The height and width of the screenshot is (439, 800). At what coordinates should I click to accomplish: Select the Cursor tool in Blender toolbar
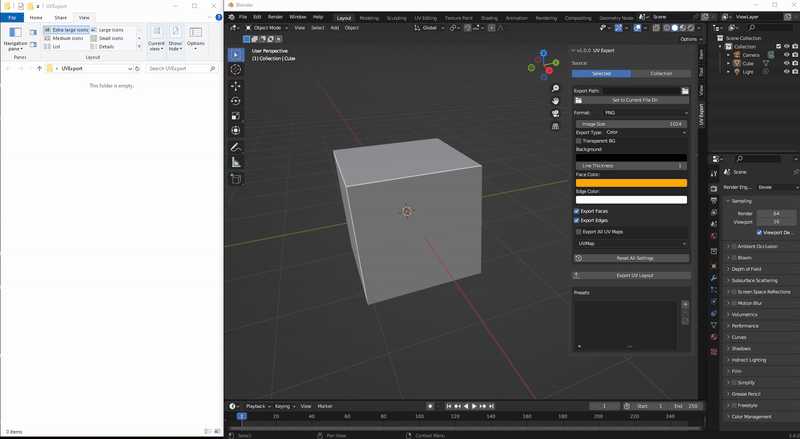tap(235, 69)
